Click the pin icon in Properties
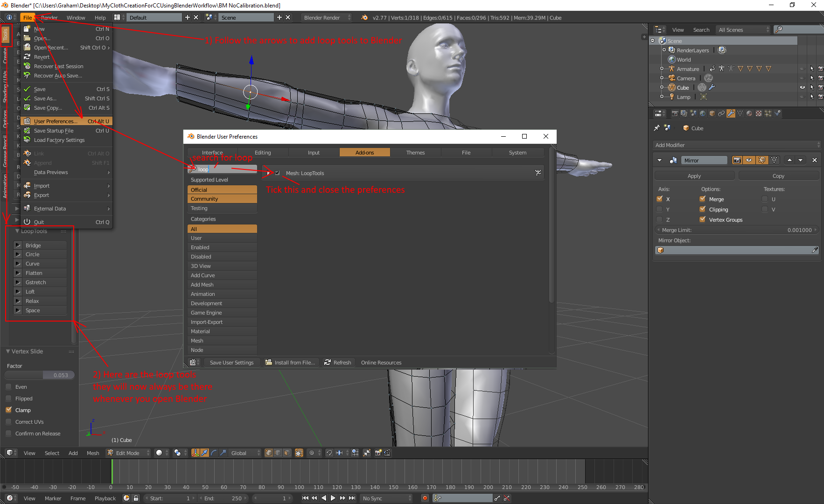The image size is (824, 504). point(657,128)
